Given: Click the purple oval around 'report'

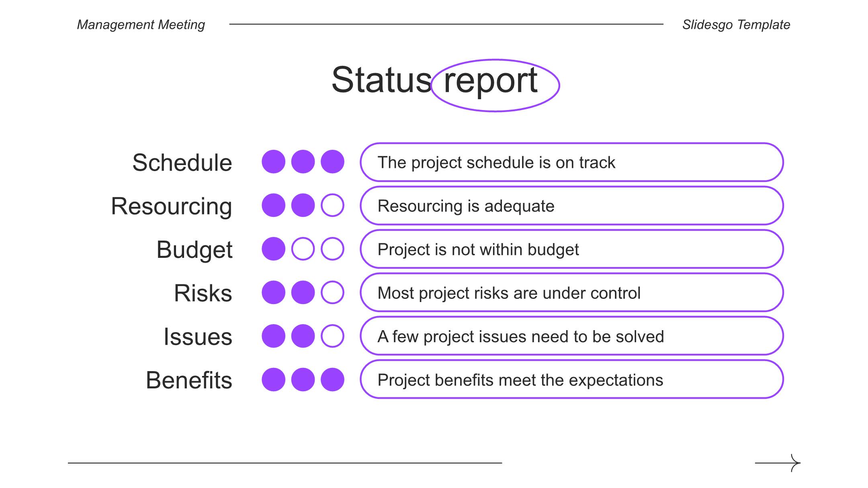Looking at the screenshot, I should 495,85.
